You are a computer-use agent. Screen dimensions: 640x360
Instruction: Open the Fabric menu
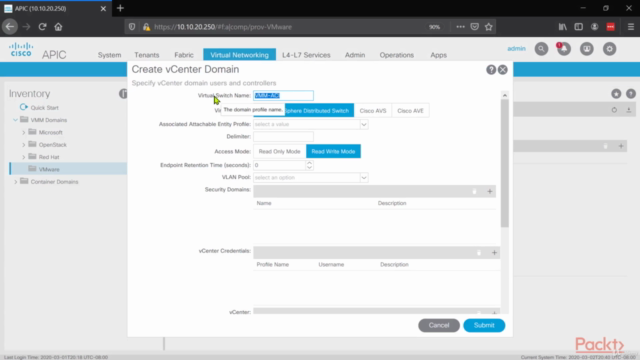click(184, 55)
